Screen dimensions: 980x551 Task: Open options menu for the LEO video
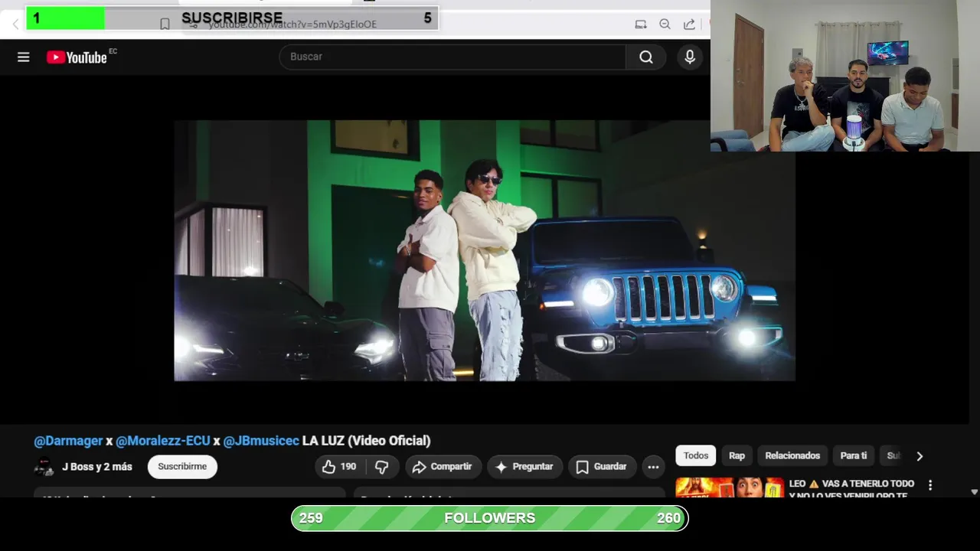tap(930, 485)
